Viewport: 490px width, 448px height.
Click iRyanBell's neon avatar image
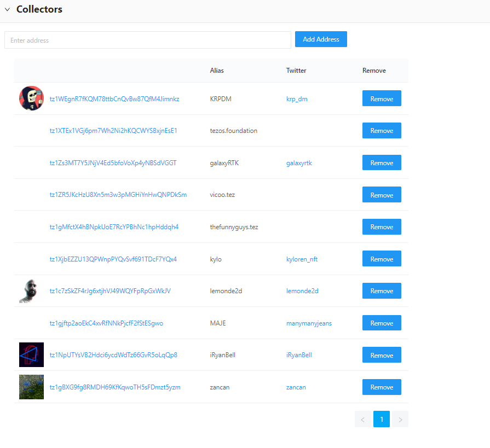tap(31, 355)
